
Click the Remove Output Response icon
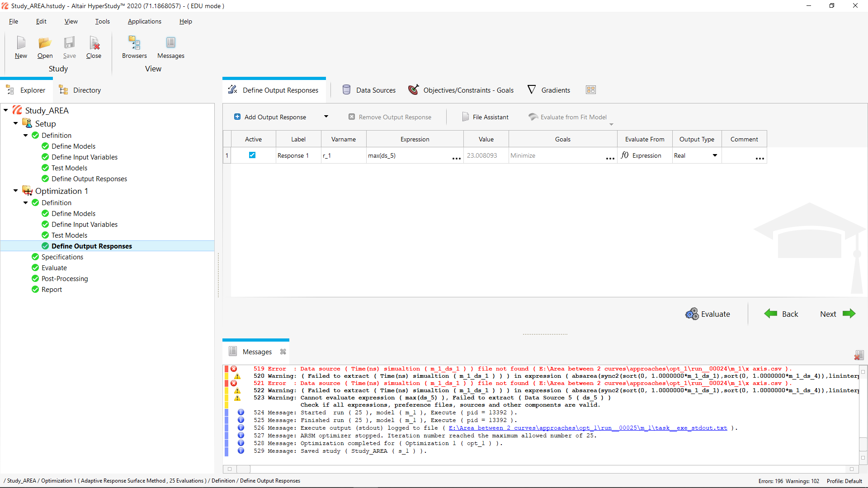(x=352, y=117)
